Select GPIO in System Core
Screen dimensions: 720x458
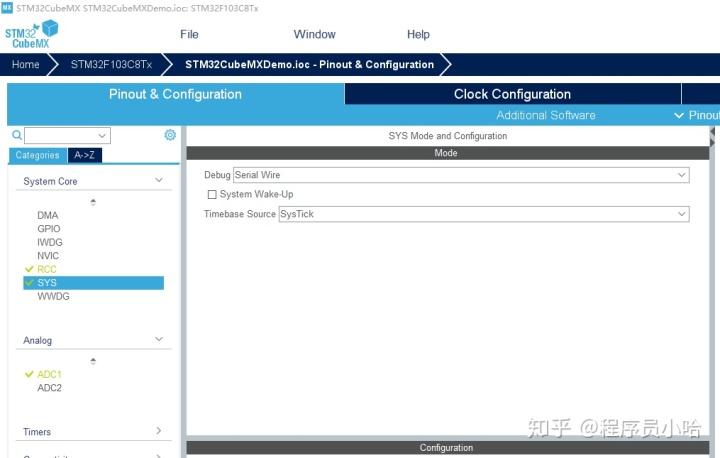(x=49, y=229)
